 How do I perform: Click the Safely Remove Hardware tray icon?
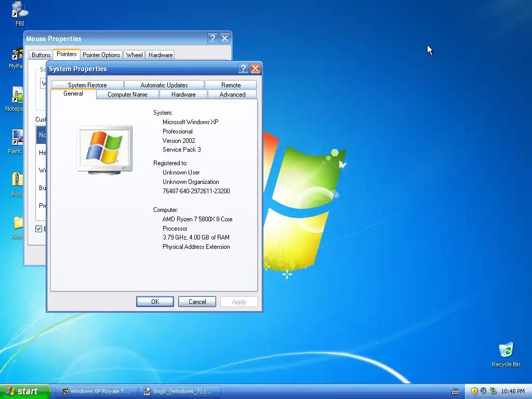pyautogui.click(x=493, y=391)
